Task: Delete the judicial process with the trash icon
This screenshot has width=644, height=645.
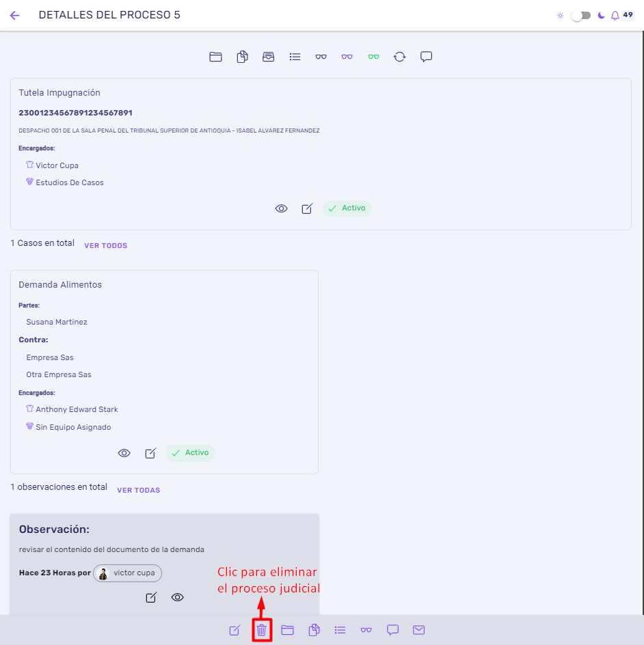Action: pyautogui.click(x=262, y=630)
